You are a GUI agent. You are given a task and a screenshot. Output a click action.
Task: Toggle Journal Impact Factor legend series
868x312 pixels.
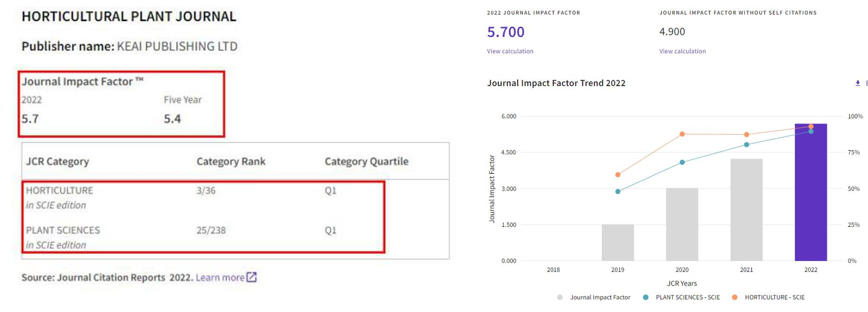pos(594,297)
